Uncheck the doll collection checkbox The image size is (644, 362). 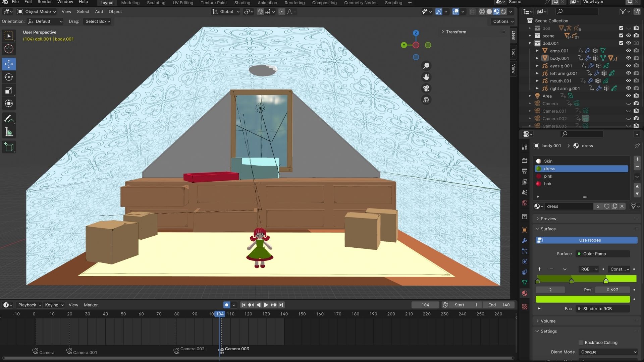tap(621, 28)
